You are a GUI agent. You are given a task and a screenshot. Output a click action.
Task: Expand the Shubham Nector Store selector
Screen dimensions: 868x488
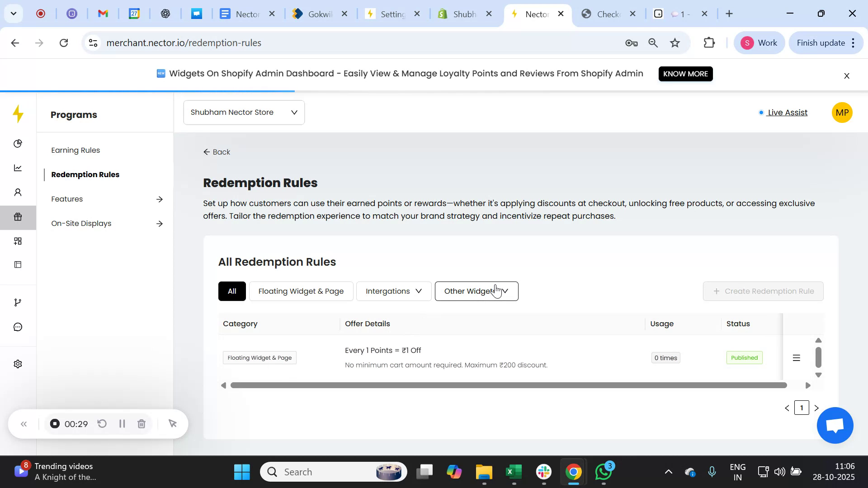coord(244,112)
